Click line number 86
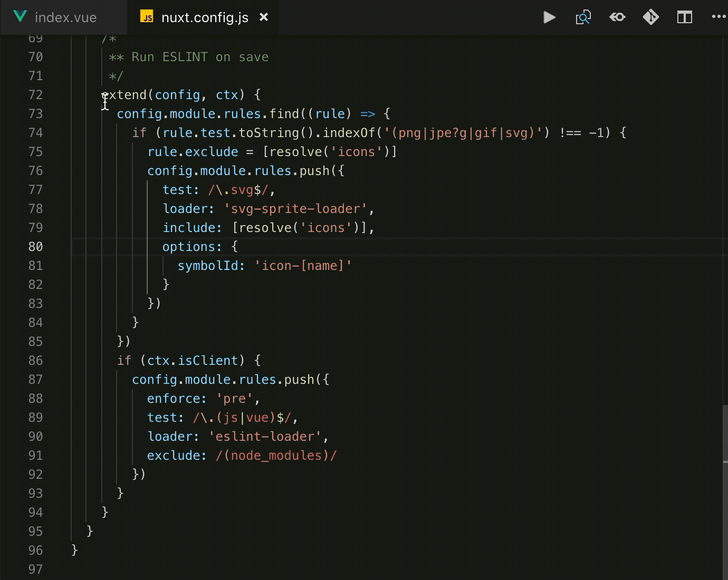 [x=35, y=361]
